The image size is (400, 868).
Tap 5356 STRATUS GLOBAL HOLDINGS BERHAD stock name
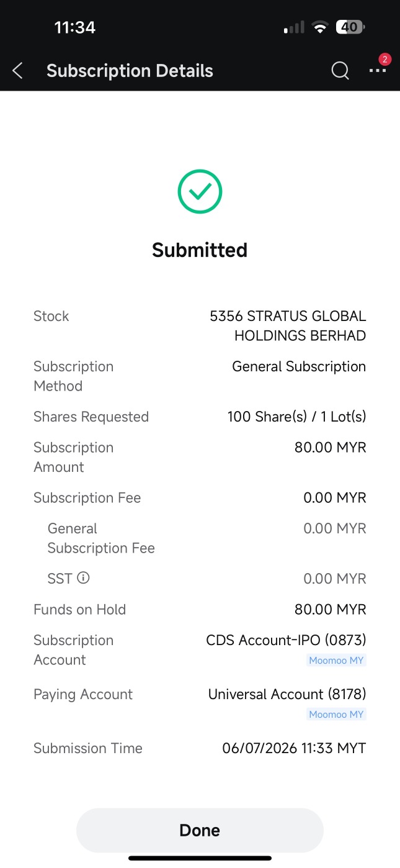coord(288,326)
